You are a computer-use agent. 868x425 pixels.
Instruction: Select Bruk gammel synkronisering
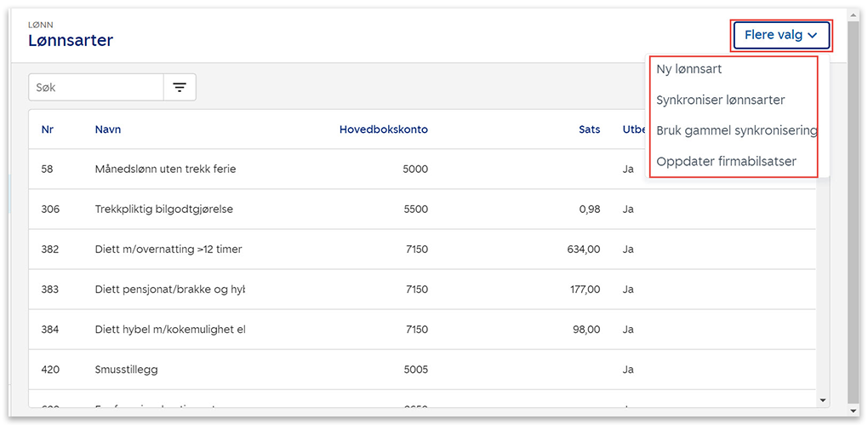(735, 130)
